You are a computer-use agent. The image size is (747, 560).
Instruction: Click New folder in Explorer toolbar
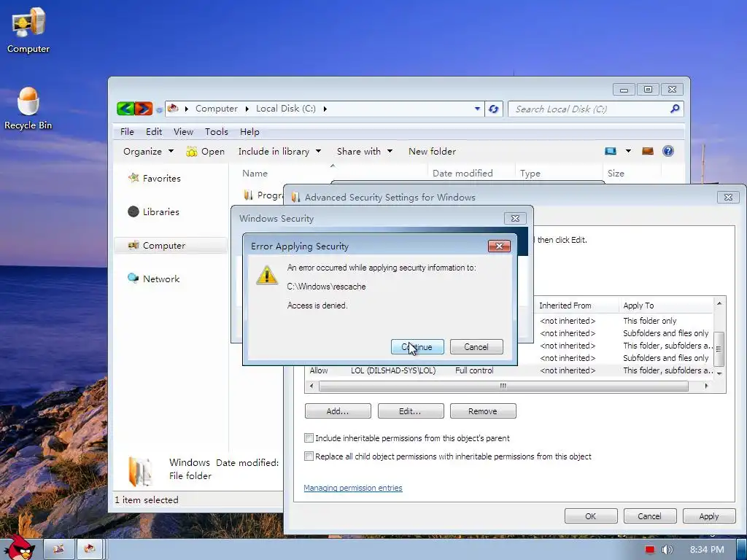tap(432, 152)
